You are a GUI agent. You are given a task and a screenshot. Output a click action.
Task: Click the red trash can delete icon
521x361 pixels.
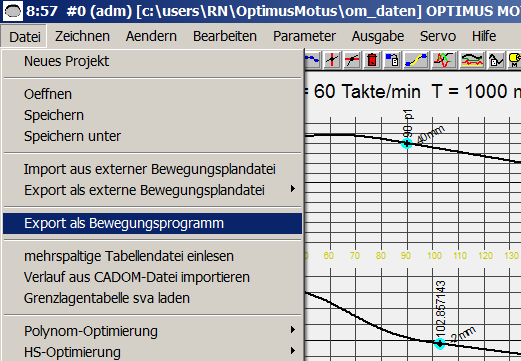372,60
